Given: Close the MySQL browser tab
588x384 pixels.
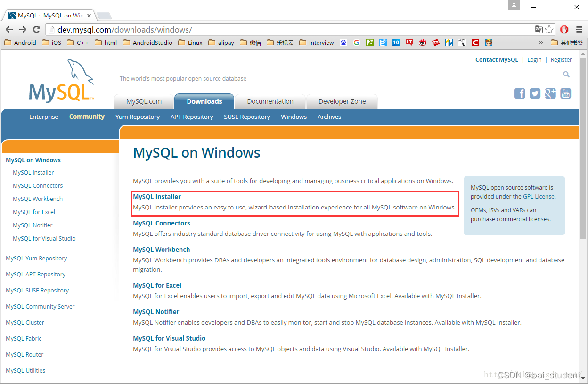Looking at the screenshot, I should point(89,16).
